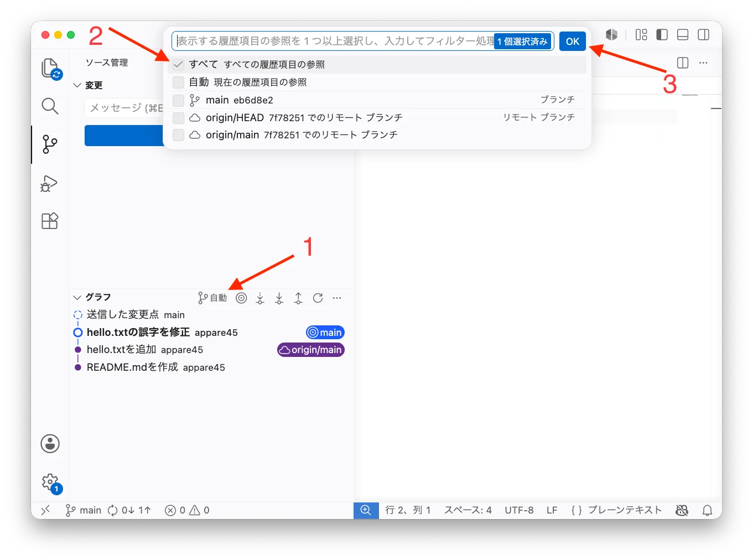Click errors and warnings status indicator

coord(187,510)
